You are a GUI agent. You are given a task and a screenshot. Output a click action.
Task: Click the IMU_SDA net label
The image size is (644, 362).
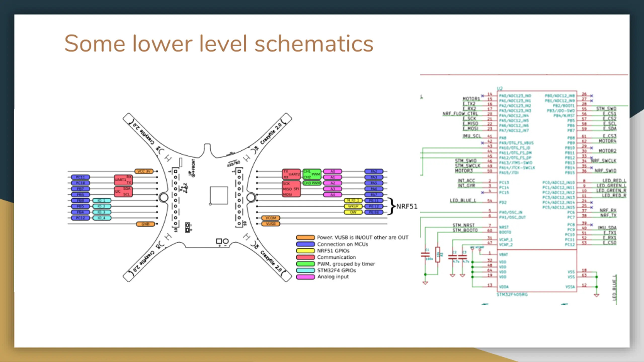pos(607,228)
